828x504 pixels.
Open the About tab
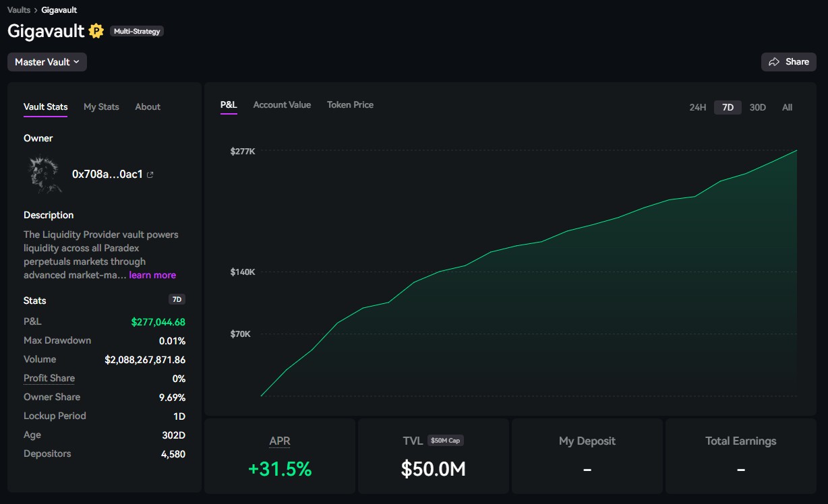pos(148,106)
